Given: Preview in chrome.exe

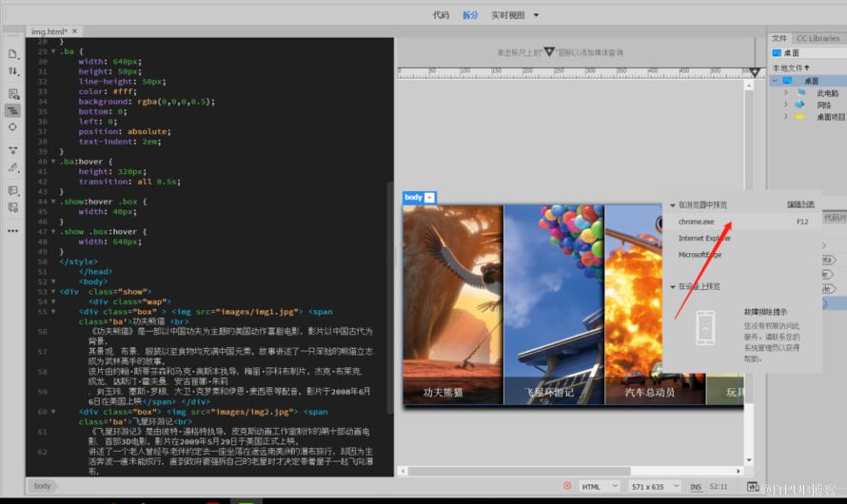Looking at the screenshot, I should tap(742, 222).
